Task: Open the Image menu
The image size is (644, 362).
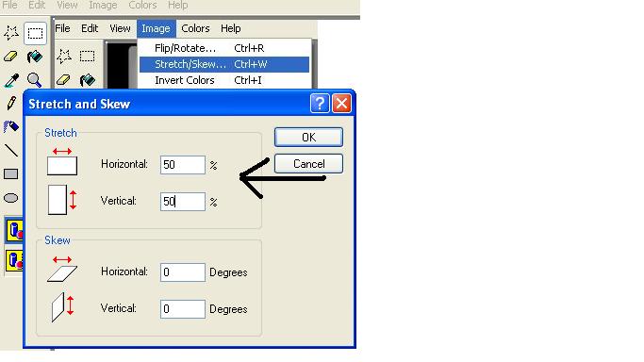Action: coord(157,28)
